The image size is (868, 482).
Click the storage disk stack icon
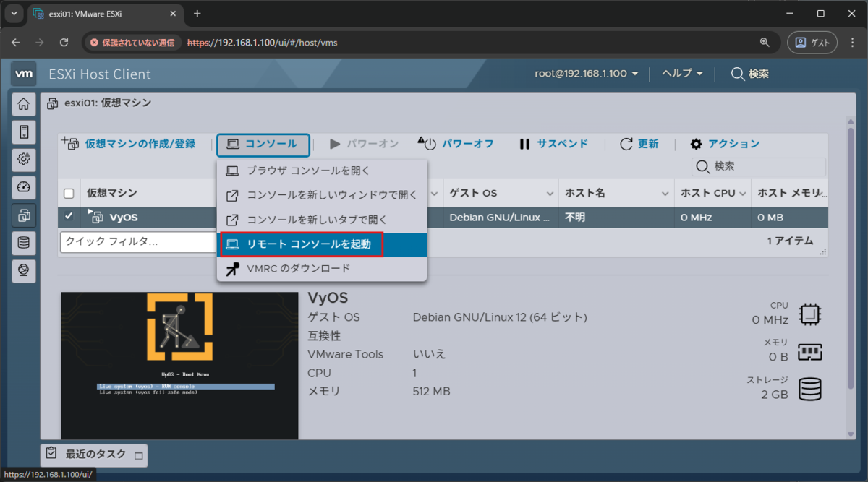pyautogui.click(x=809, y=388)
